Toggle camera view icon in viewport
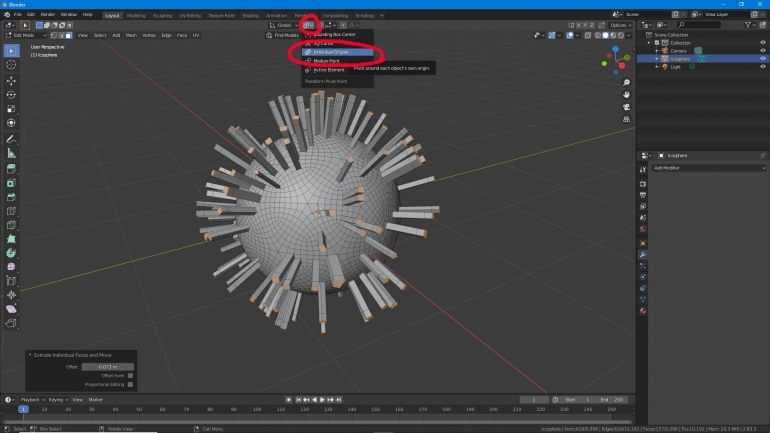 pos(626,107)
